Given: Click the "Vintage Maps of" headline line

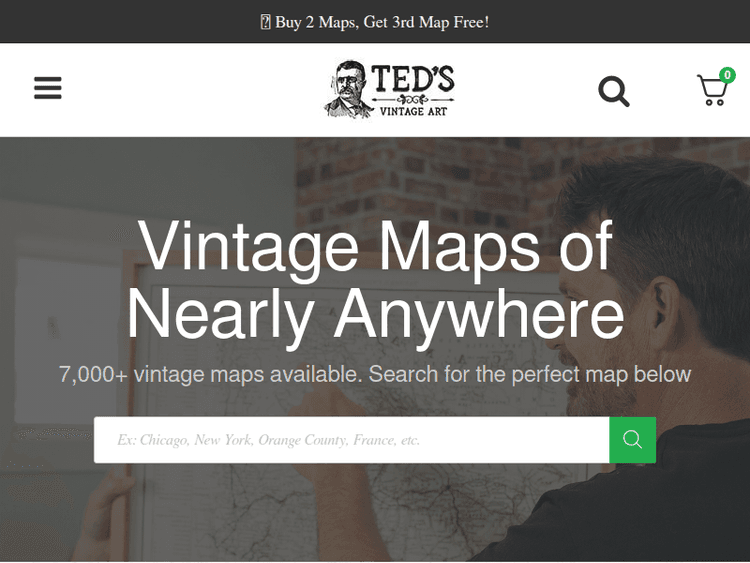Looking at the screenshot, I should click(375, 247).
